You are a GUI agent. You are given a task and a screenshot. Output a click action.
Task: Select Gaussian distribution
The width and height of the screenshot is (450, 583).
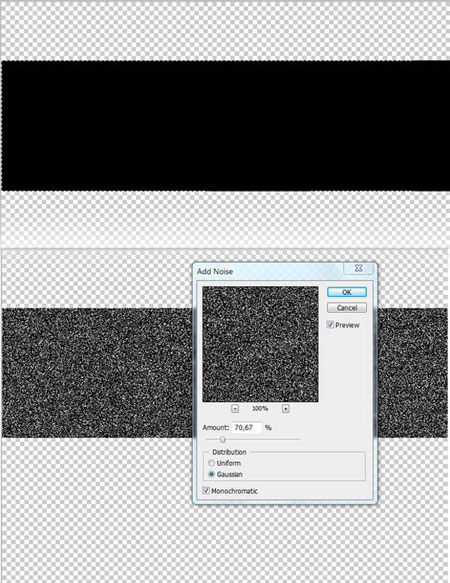pos(211,474)
